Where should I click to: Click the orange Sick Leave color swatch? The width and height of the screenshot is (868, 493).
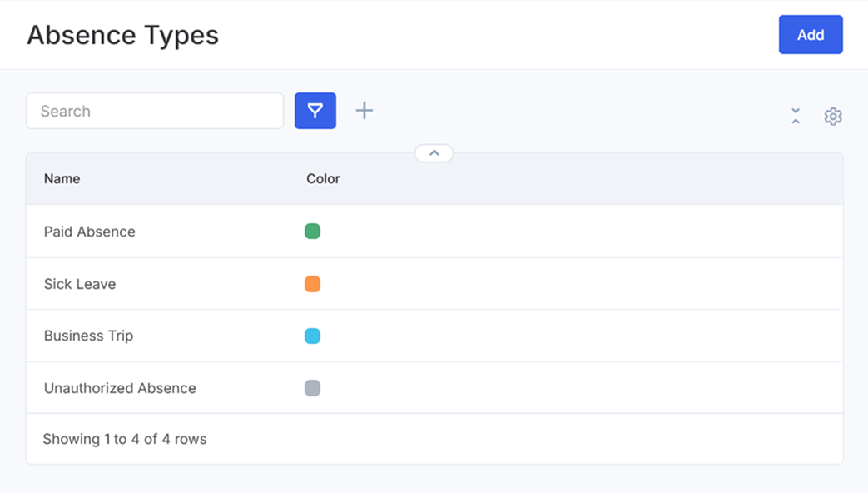(312, 284)
